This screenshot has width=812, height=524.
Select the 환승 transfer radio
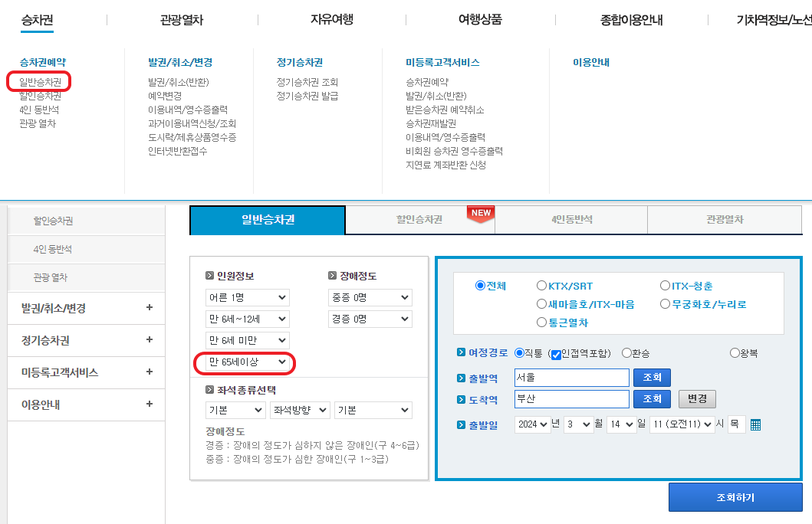tap(626, 353)
